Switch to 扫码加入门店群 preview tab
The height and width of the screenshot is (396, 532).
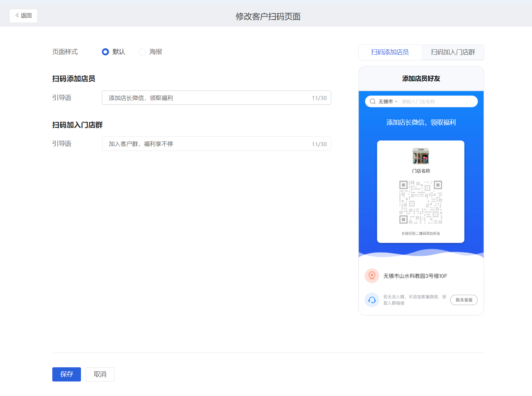tap(453, 52)
